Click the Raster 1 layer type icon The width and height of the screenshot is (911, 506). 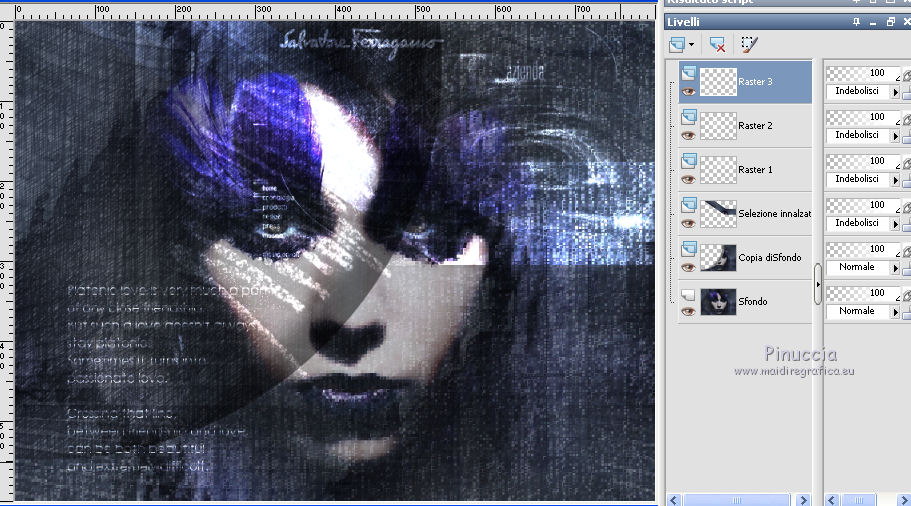pos(688,161)
